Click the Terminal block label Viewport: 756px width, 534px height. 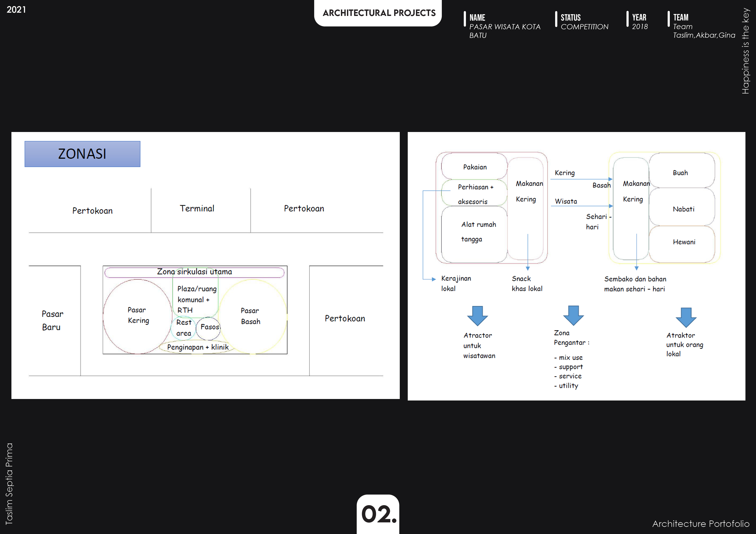coord(197,209)
